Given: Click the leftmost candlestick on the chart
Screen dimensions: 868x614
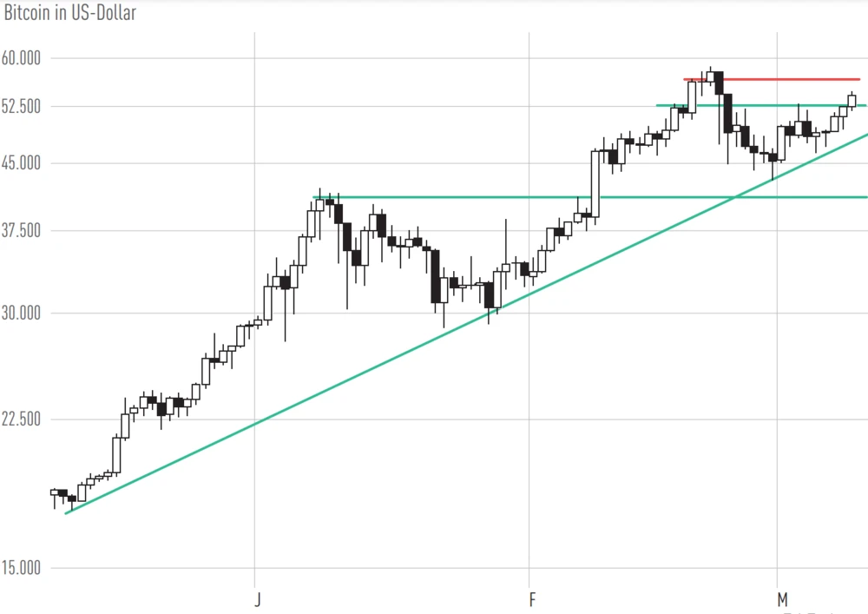Looking at the screenshot, I should point(55,492).
